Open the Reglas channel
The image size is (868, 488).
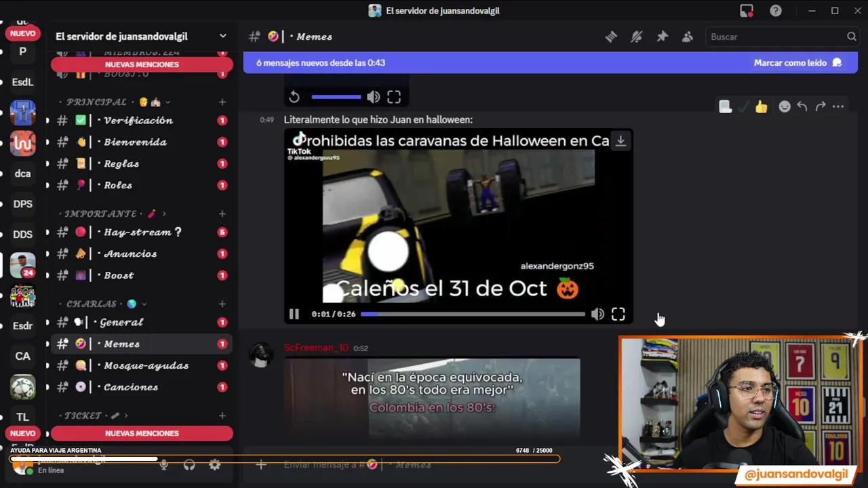(142, 163)
